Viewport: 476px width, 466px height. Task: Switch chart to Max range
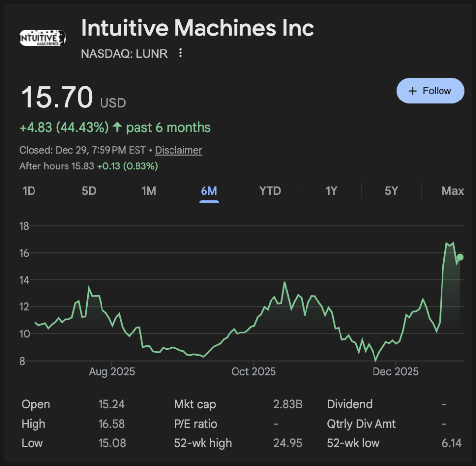[x=453, y=191]
